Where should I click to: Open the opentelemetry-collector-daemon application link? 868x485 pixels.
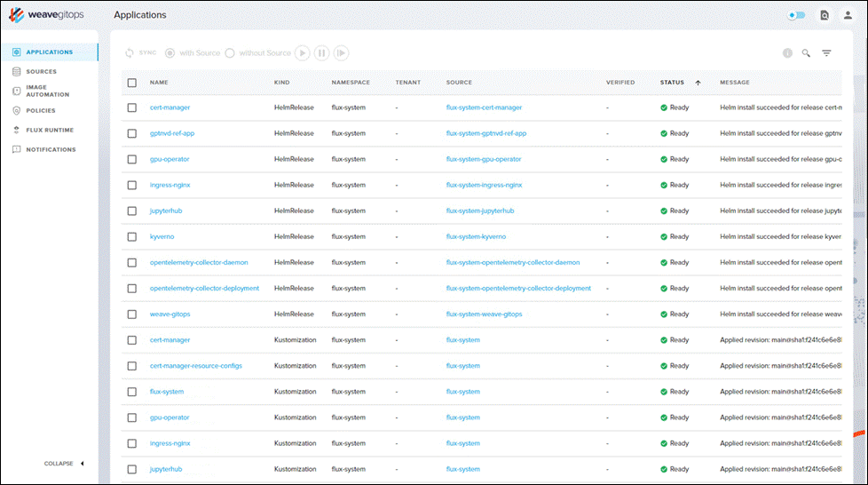tap(199, 263)
